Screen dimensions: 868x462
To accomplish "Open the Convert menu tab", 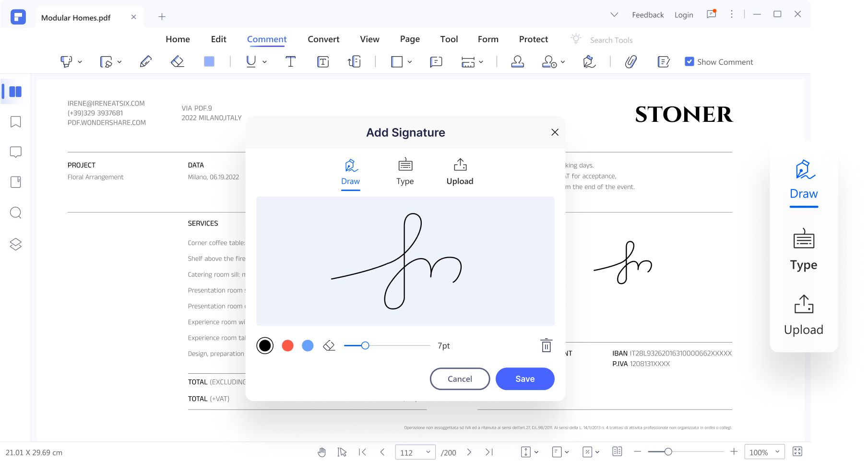I will point(323,39).
